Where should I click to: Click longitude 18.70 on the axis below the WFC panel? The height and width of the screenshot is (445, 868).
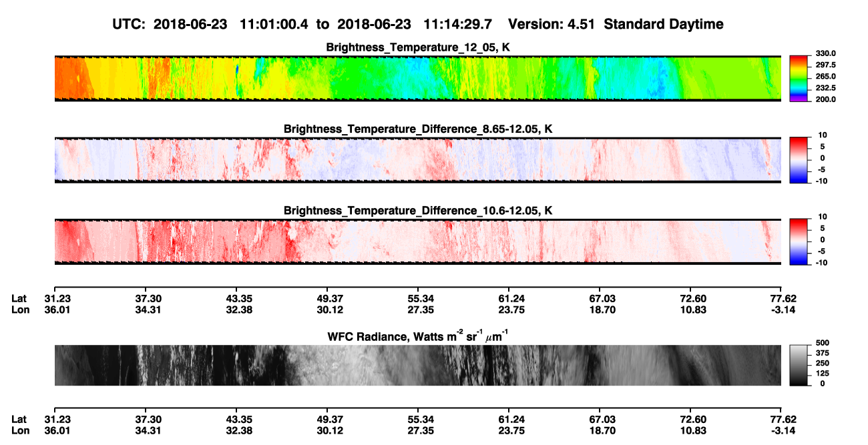click(600, 430)
